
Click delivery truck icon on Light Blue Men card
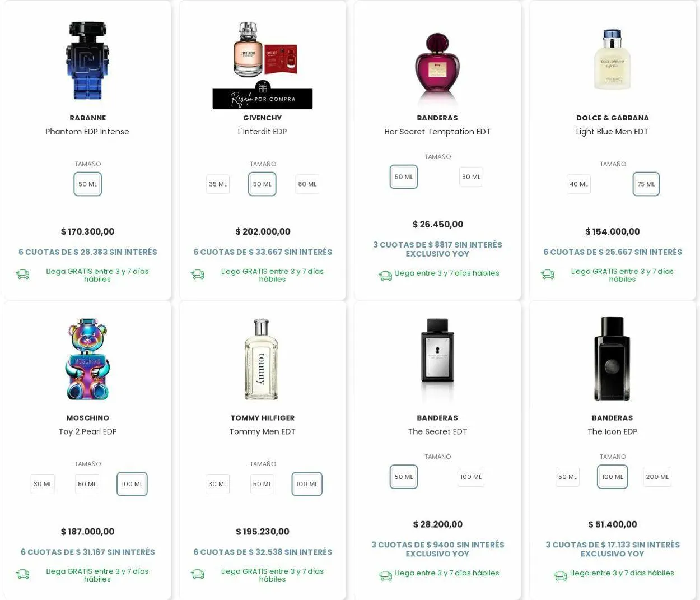tap(547, 275)
